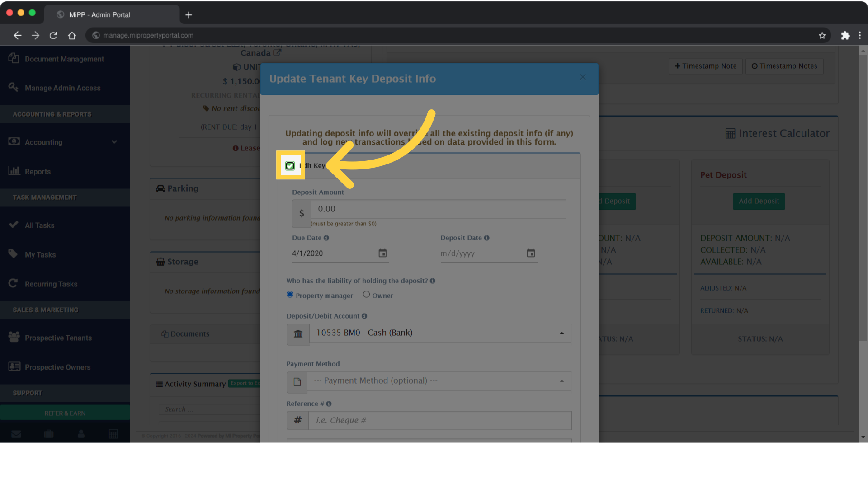Click the browser back arrow

(x=17, y=35)
